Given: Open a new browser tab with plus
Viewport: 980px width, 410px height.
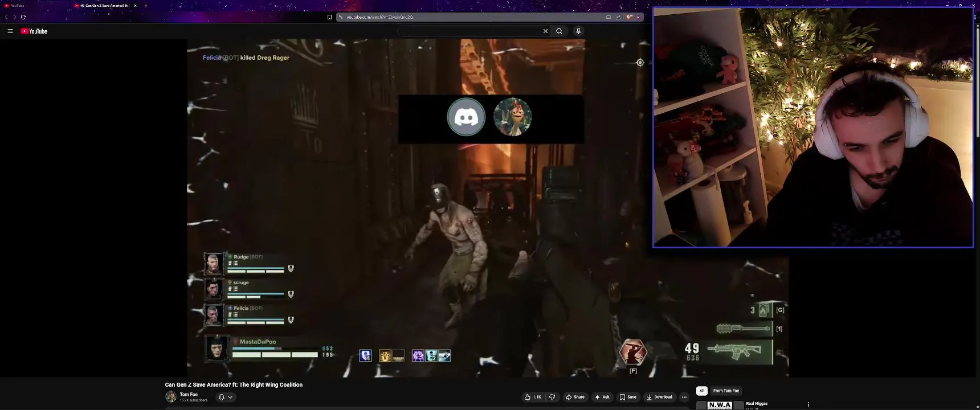Looking at the screenshot, I should 145,6.
